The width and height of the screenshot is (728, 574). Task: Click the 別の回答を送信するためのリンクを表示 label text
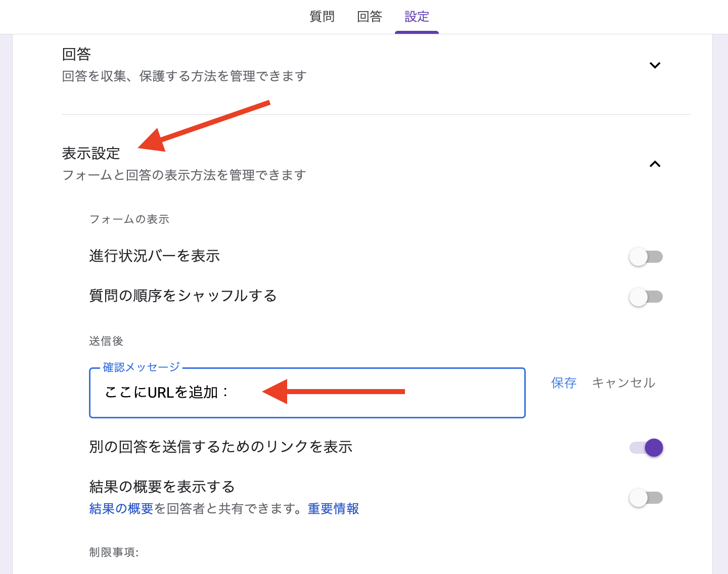221,447
